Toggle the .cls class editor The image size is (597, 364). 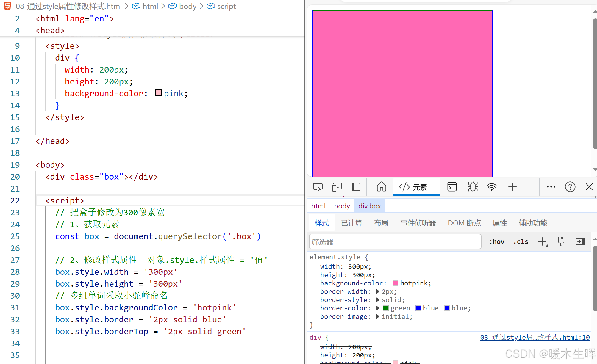[x=521, y=242]
